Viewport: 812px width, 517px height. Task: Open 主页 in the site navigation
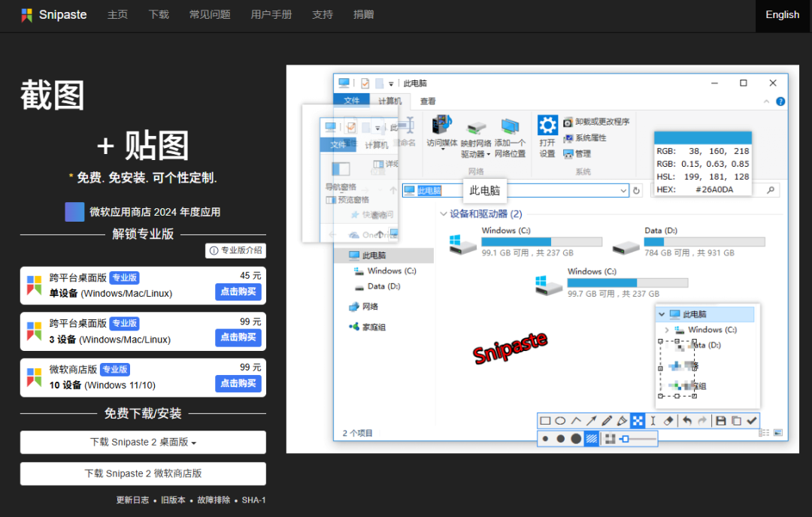pyautogui.click(x=117, y=14)
